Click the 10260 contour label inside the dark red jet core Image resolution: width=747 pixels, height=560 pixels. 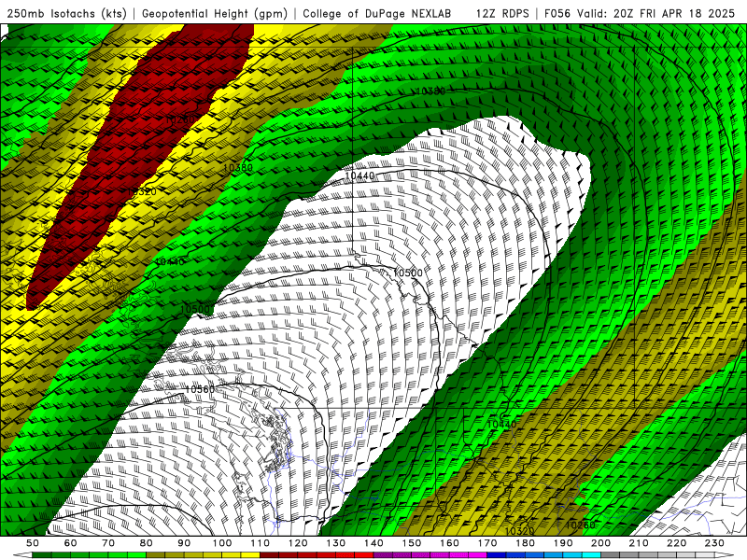(180, 119)
